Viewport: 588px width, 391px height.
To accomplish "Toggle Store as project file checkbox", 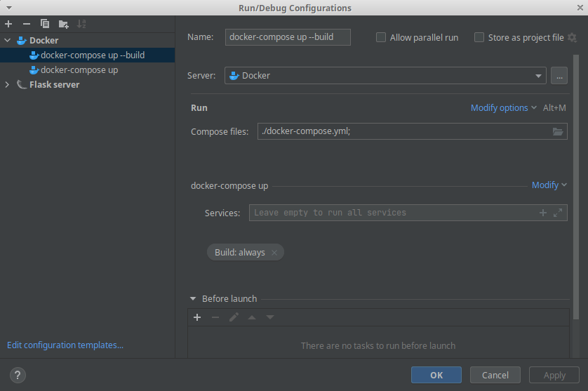I will (479, 37).
